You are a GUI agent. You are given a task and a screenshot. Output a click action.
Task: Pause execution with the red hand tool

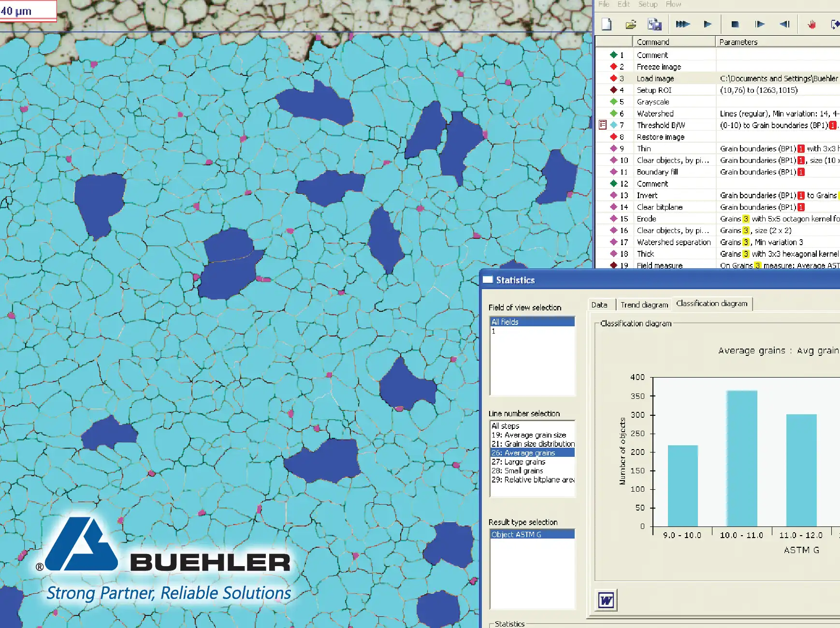pos(812,24)
